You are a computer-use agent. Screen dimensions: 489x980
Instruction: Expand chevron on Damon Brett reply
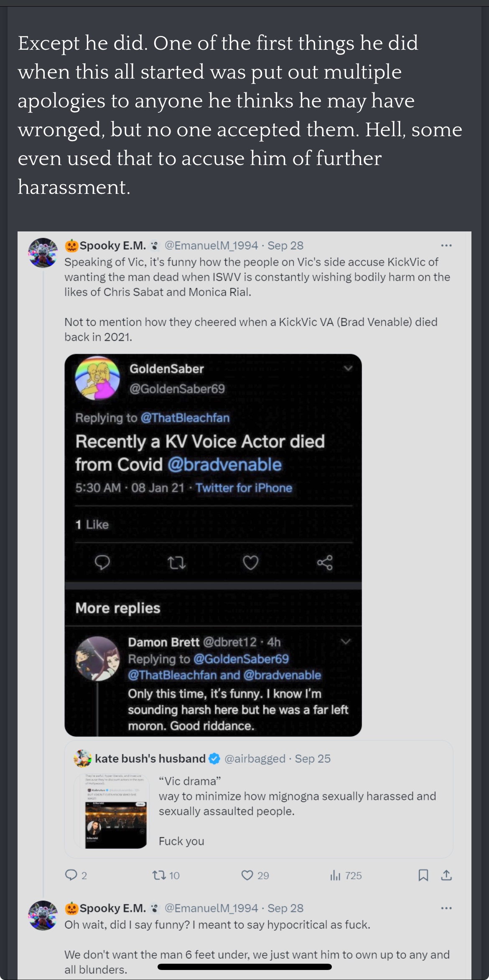346,641
